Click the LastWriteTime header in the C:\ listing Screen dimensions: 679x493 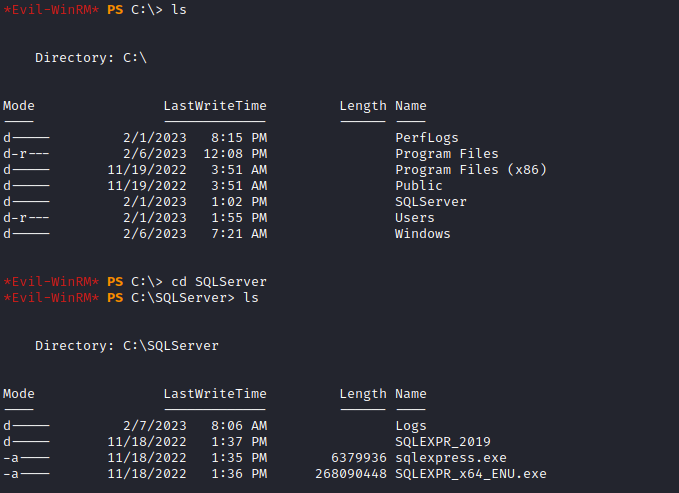[x=215, y=106]
